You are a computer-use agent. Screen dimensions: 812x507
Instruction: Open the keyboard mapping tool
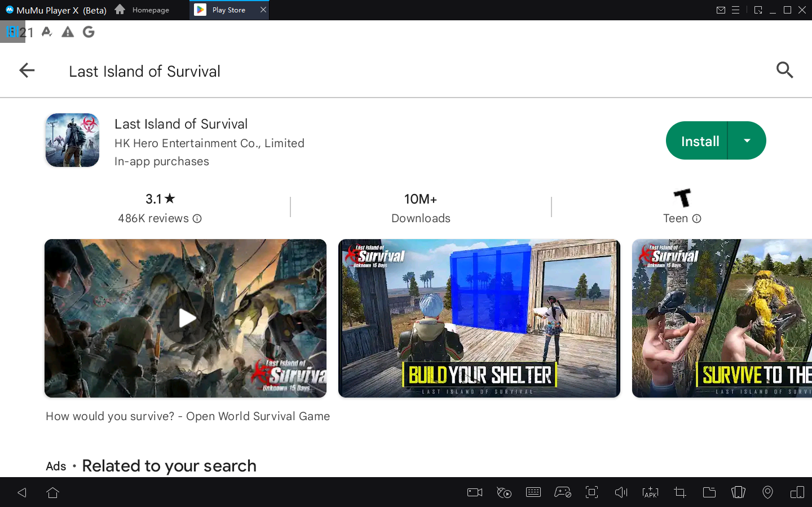[x=533, y=492]
